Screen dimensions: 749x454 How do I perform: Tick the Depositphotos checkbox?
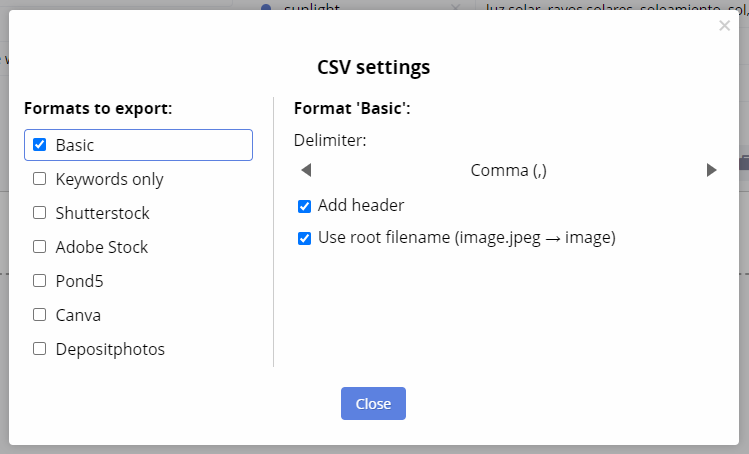39,349
